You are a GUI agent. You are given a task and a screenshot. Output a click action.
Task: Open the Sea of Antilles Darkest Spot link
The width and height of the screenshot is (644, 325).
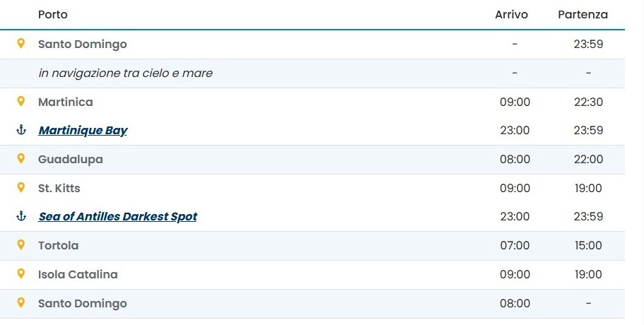click(117, 217)
